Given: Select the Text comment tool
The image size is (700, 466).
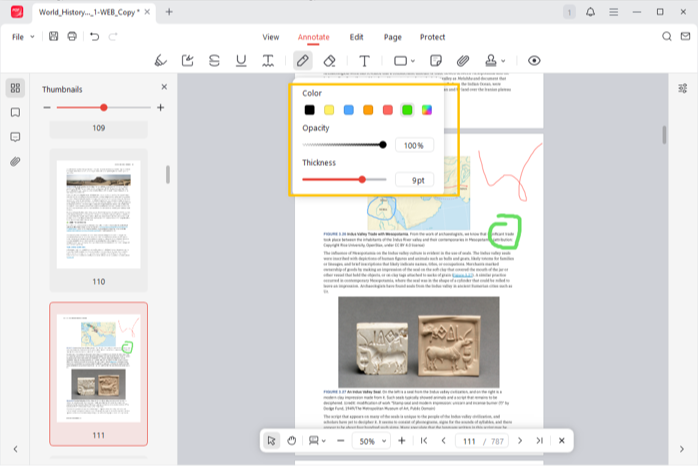Looking at the screenshot, I should 364,61.
